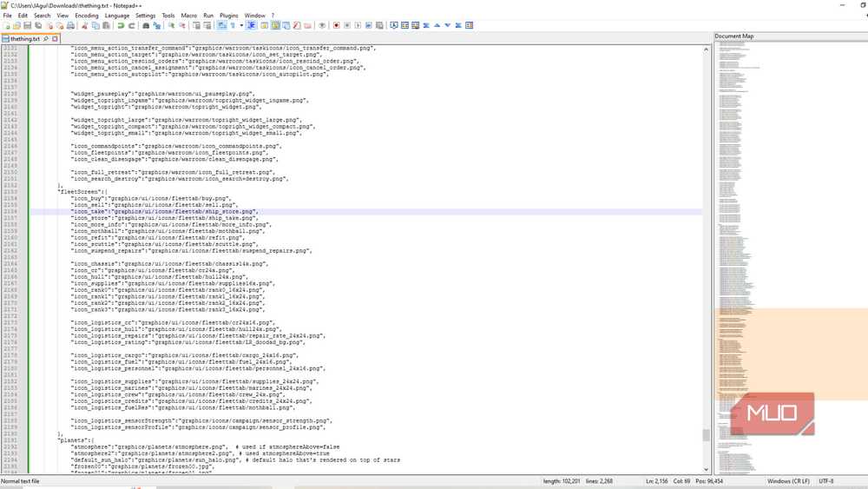Viewport: 868px width, 489px height.
Task: Open the Plugins menu
Action: pos(228,16)
